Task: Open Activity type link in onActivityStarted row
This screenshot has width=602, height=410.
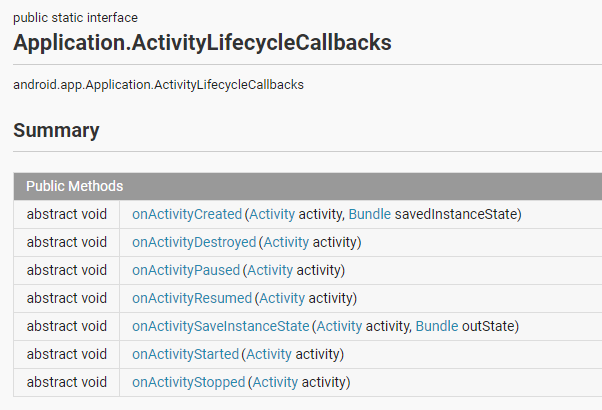Action: pos(269,354)
